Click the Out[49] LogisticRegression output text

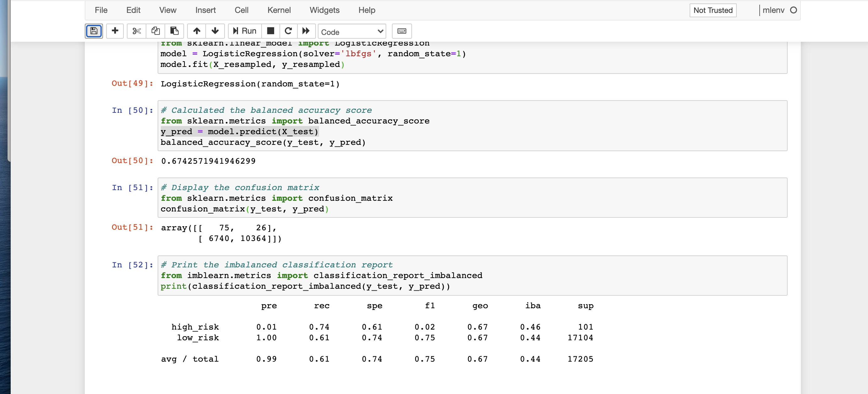click(x=250, y=84)
